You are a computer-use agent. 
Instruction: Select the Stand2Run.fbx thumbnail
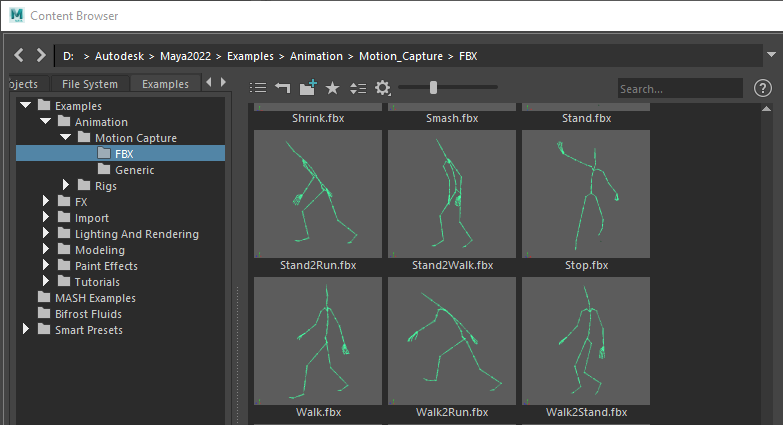point(318,194)
